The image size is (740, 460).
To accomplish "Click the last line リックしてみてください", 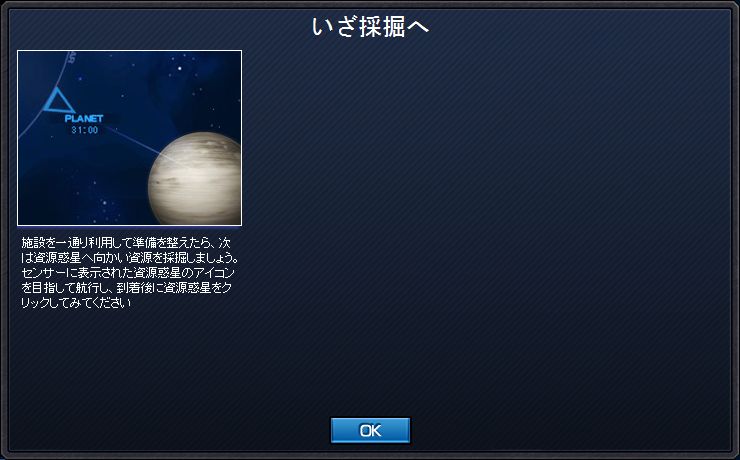I will point(76,303).
